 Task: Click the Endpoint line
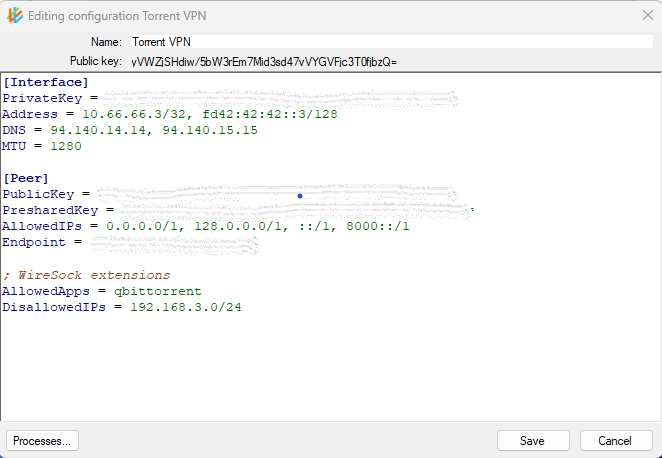click(x=130, y=243)
